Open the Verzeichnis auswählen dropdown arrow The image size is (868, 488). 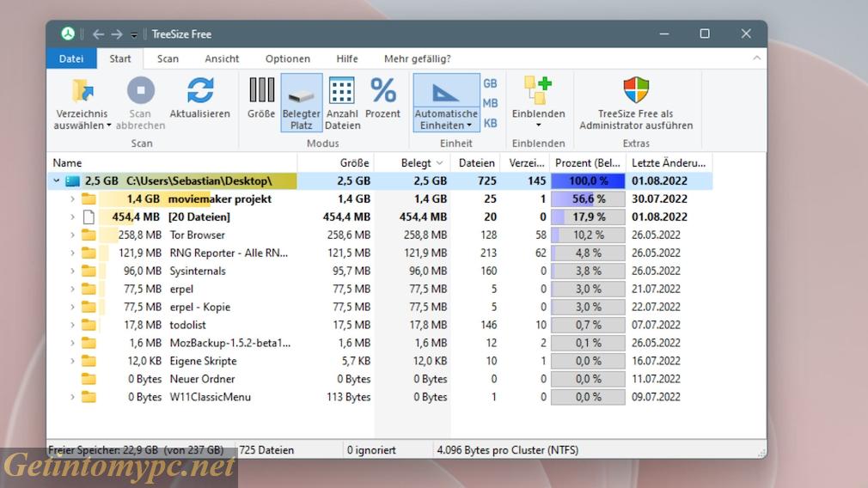109,125
